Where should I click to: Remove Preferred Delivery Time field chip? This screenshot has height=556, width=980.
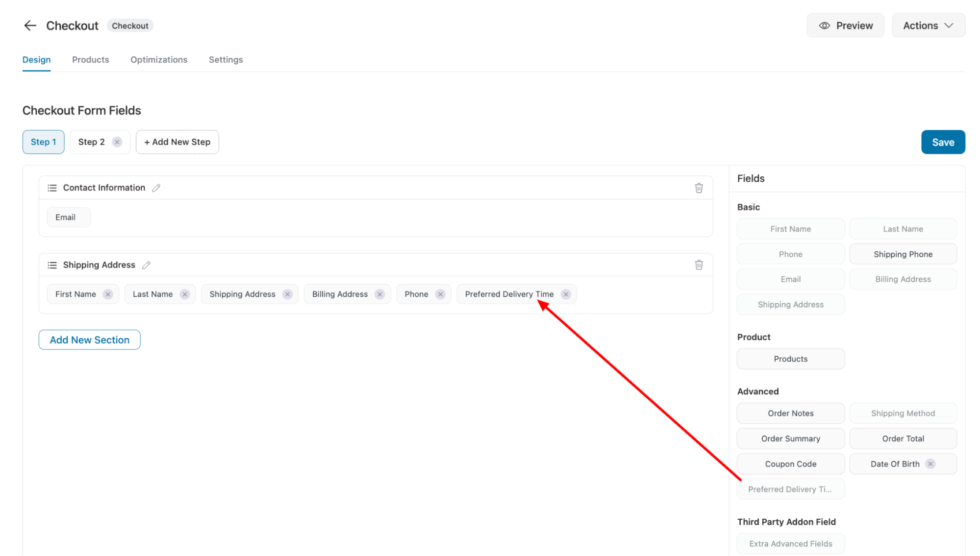(x=566, y=294)
